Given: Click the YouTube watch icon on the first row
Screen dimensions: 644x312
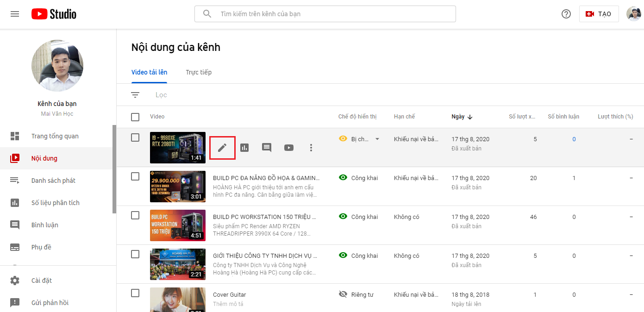Looking at the screenshot, I should pos(288,147).
